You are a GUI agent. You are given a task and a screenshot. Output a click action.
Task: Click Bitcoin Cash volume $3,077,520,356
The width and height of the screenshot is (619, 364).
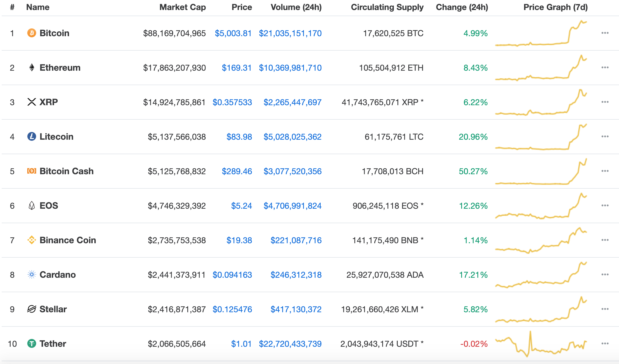coord(293,171)
